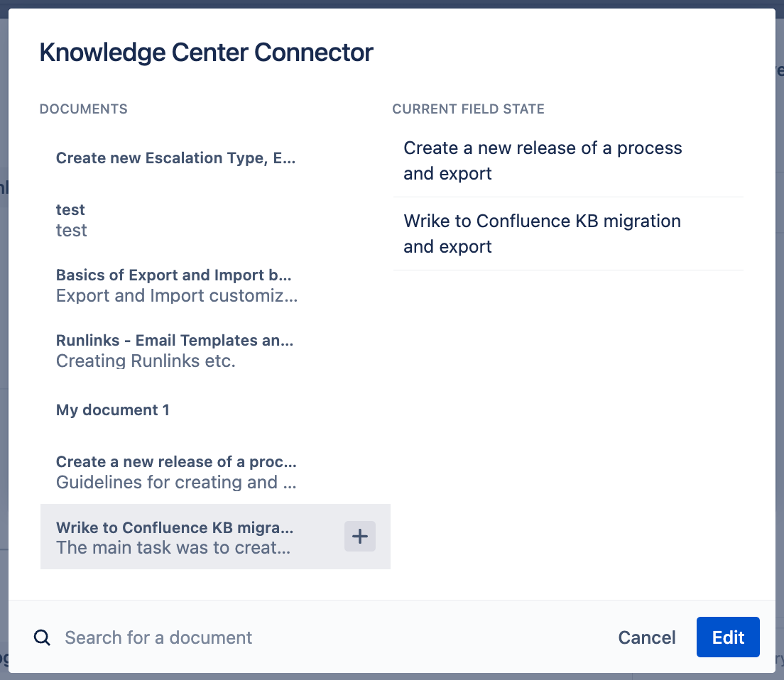Viewport: 784px width, 680px height.
Task: Confirm changes with the Edit button
Action: coord(728,637)
